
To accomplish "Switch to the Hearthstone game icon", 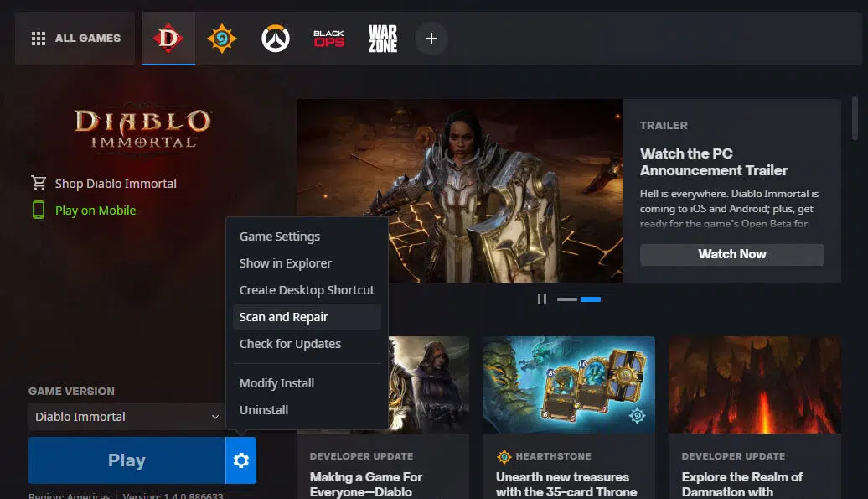I will (222, 39).
